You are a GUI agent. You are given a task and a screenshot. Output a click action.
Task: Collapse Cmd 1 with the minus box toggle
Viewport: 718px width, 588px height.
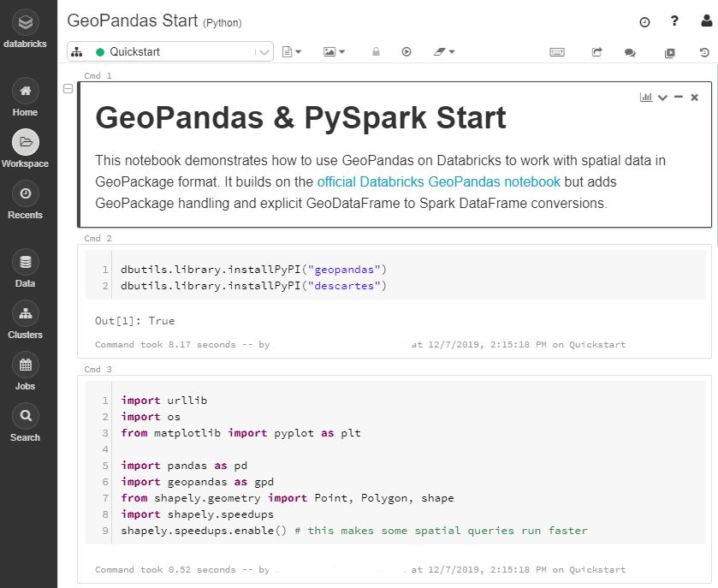pos(68,89)
